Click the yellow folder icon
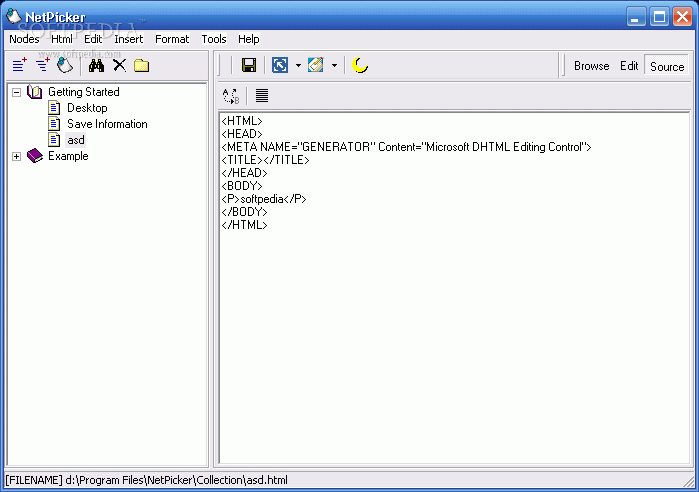The height and width of the screenshot is (492, 699). 141,66
